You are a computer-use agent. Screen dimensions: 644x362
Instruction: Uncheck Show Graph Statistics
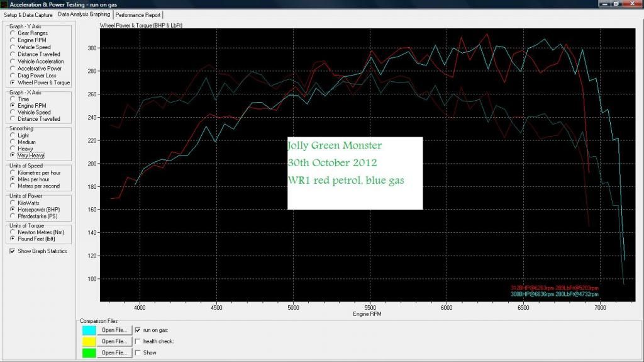(13, 251)
